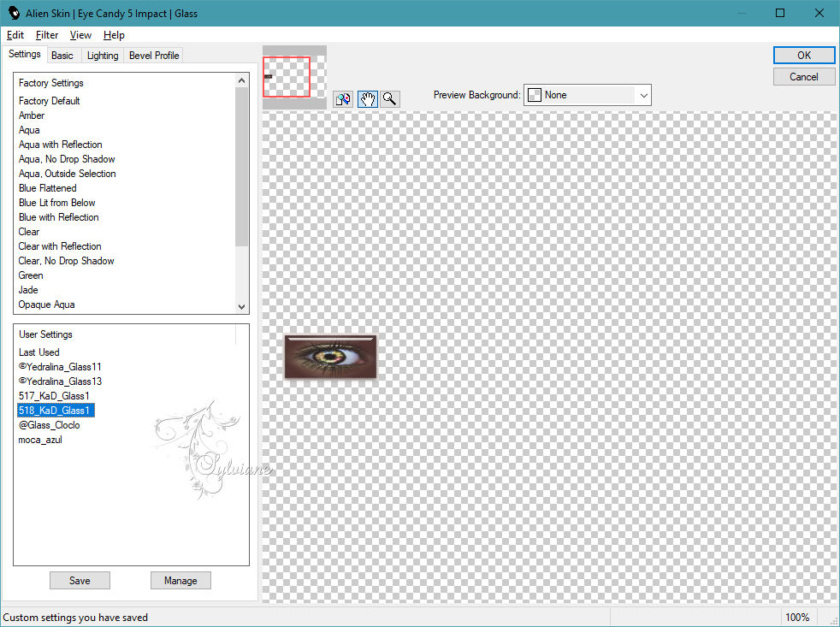840x627 pixels.
Task: Open the View menu
Action: tap(80, 35)
